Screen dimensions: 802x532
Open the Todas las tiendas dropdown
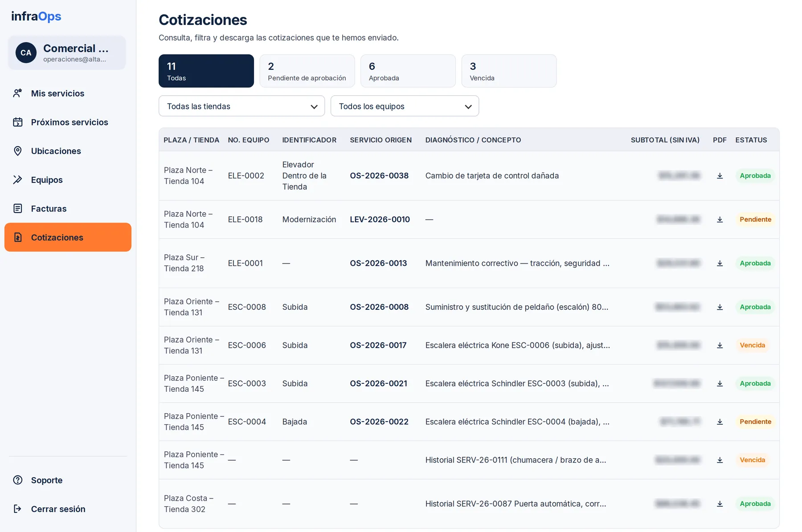point(241,106)
